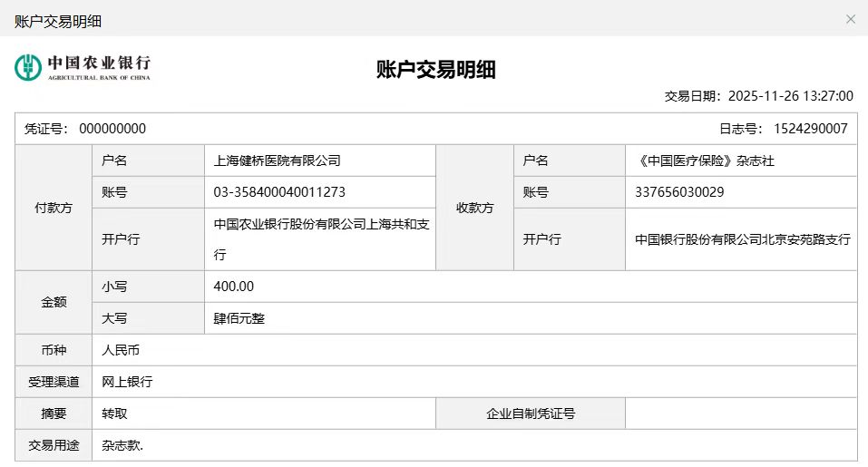
Task: Click payer name 上海健桥医院有限公司
Action: pos(277,161)
